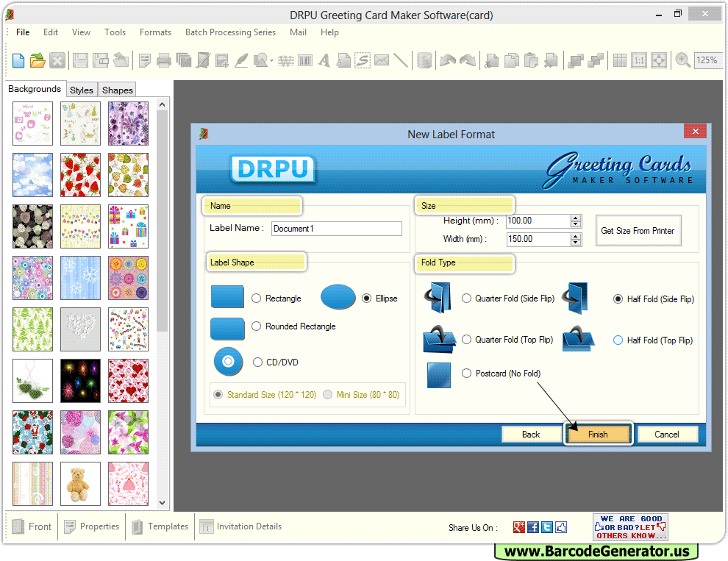The image size is (728, 561).
Task: Click the signature tool icon
Action: (x=362, y=60)
